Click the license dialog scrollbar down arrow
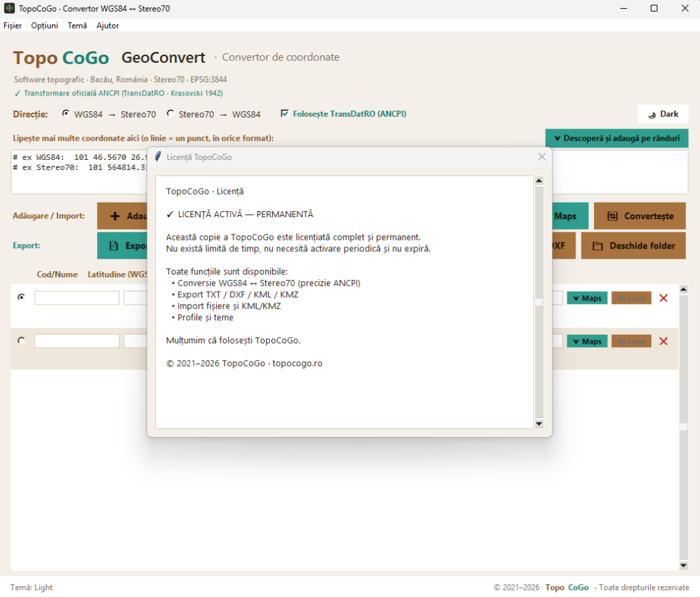 click(539, 424)
